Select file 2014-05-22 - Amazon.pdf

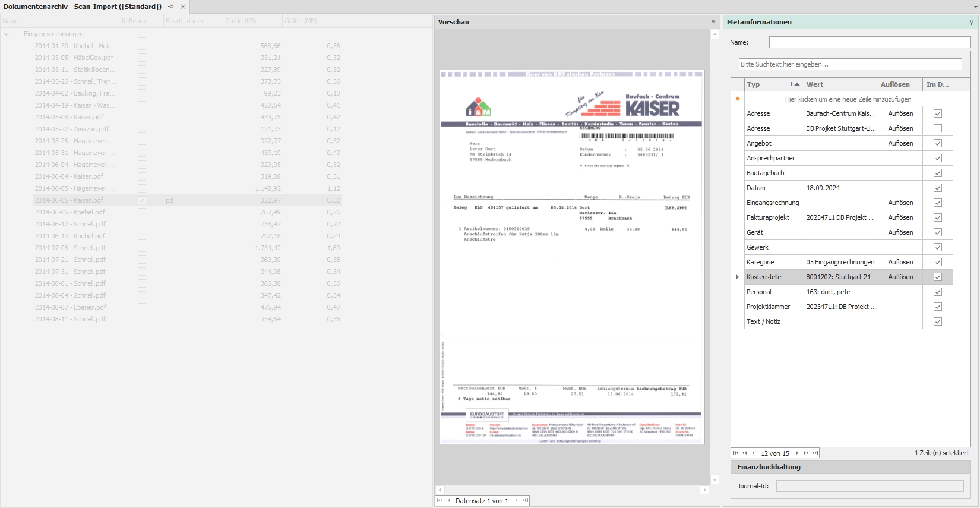point(72,129)
